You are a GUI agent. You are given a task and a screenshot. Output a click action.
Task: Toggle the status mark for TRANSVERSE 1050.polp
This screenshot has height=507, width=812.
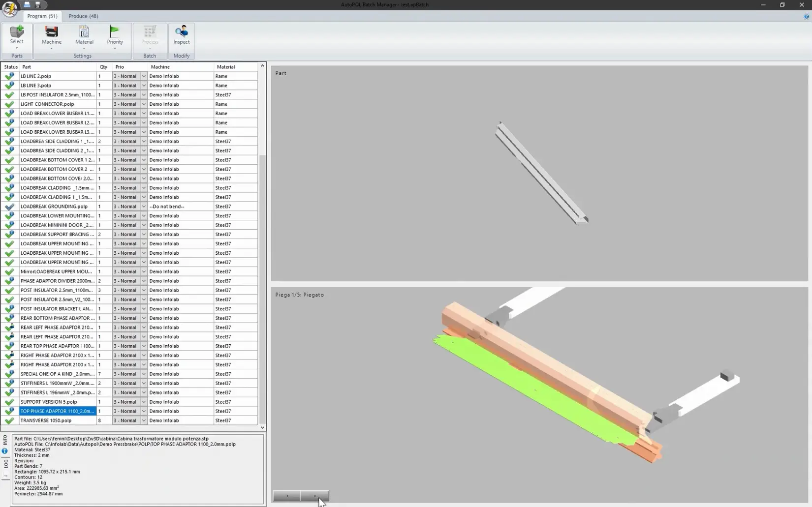[10, 420]
